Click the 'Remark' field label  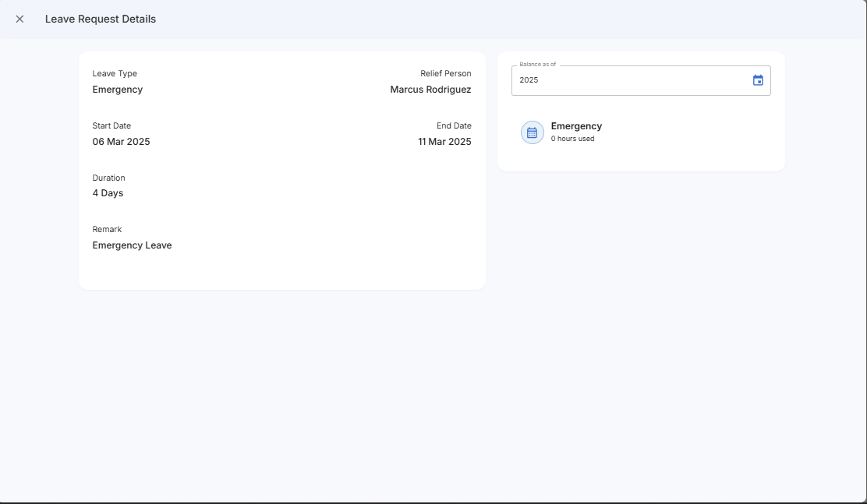click(x=107, y=230)
